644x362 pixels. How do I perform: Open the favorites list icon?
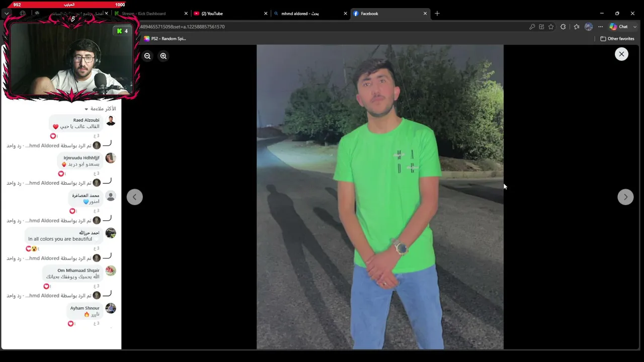coord(577,27)
